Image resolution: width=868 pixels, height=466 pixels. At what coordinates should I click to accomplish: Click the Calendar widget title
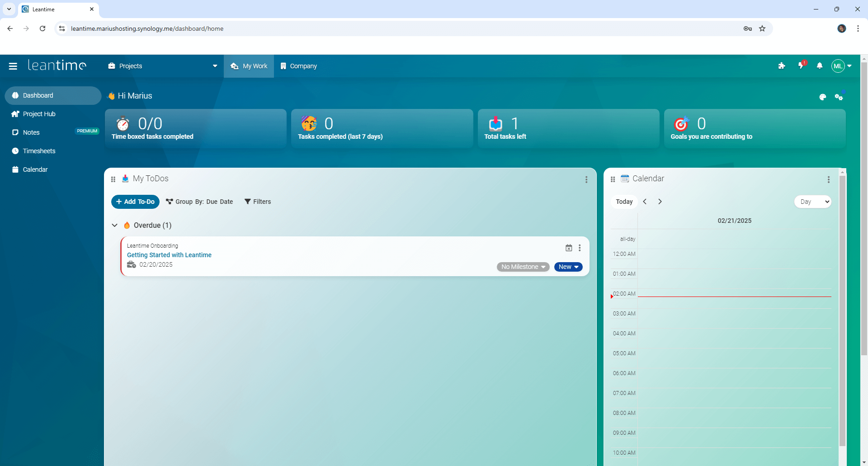coord(648,179)
